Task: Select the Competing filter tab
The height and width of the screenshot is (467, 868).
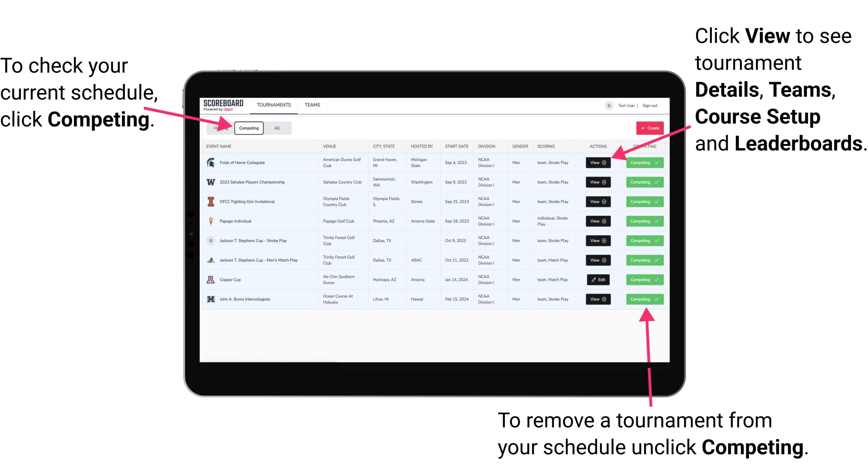Action: click(x=248, y=128)
